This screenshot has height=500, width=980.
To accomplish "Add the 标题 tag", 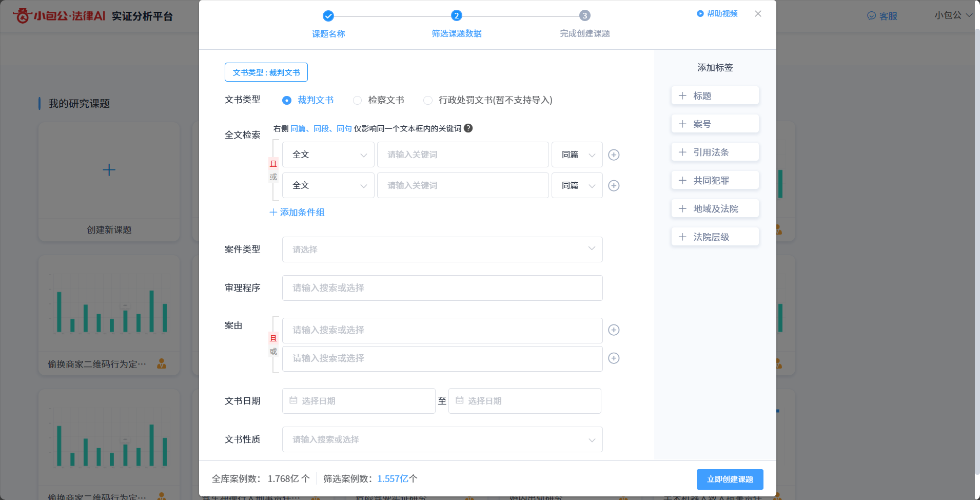I will (715, 96).
